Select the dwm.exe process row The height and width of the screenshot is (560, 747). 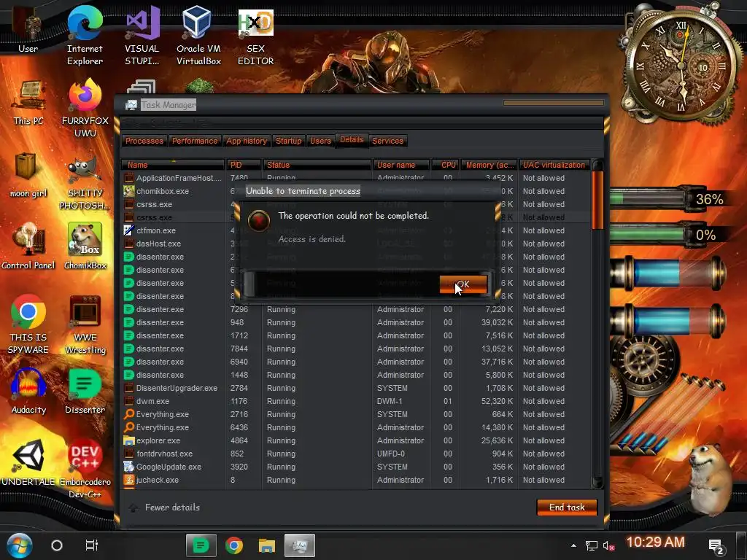click(356, 402)
